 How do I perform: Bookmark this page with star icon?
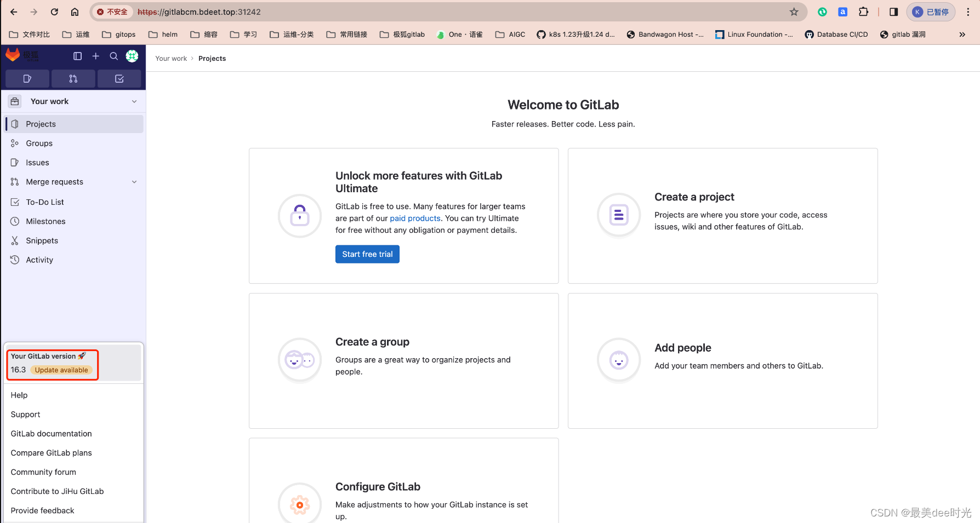(x=794, y=12)
